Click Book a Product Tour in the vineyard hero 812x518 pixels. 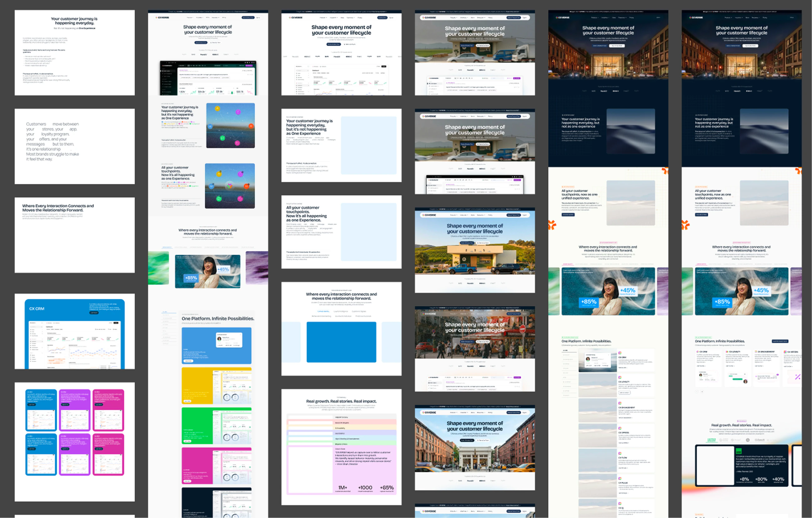[x=467, y=243]
